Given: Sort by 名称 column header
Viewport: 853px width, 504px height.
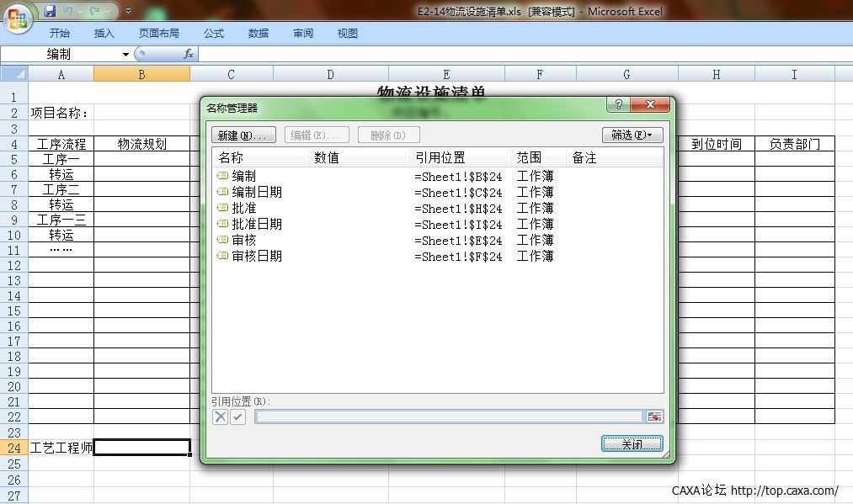Looking at the screenshot, I should pos(260,157).
